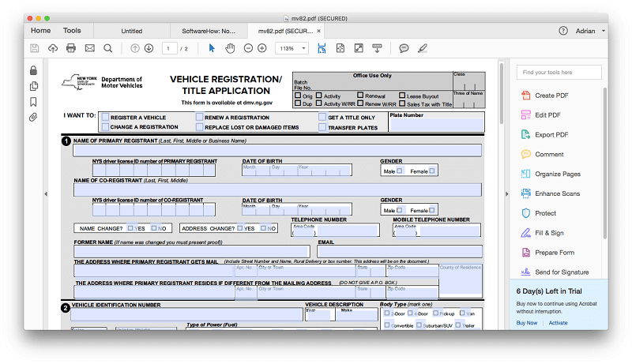Check the TRANSFER PLATES box

point(322,127)
